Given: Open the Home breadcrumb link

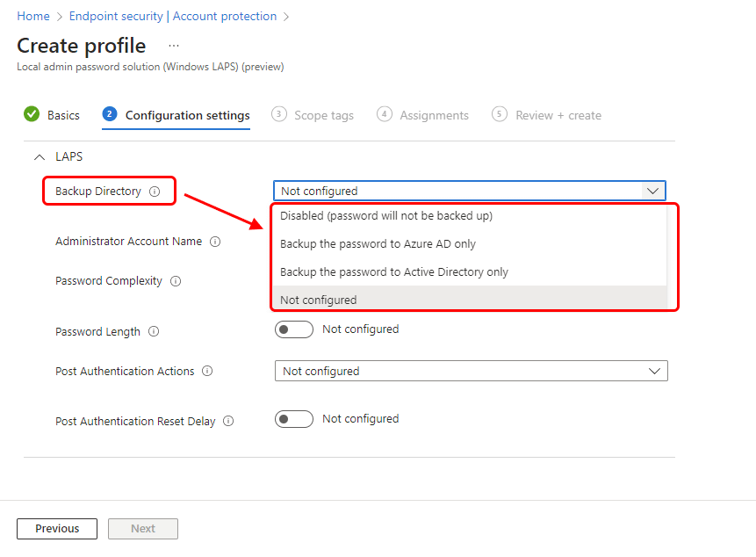Looking at the screenshot, I should point(33,16).
